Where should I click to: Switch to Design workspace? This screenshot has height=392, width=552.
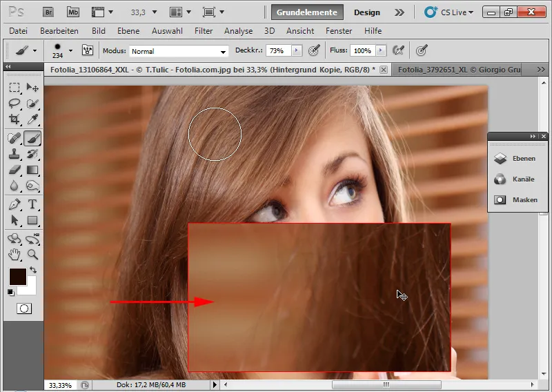(x=367, y=12)
